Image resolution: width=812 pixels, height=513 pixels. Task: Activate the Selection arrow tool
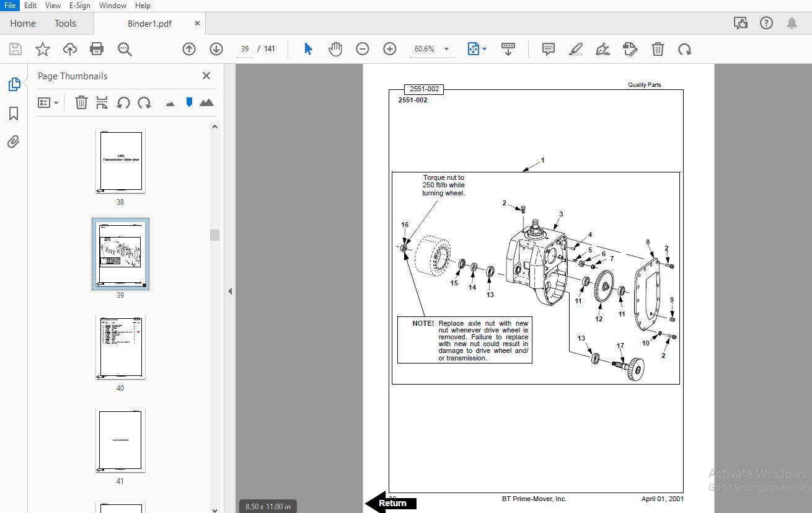308,49
